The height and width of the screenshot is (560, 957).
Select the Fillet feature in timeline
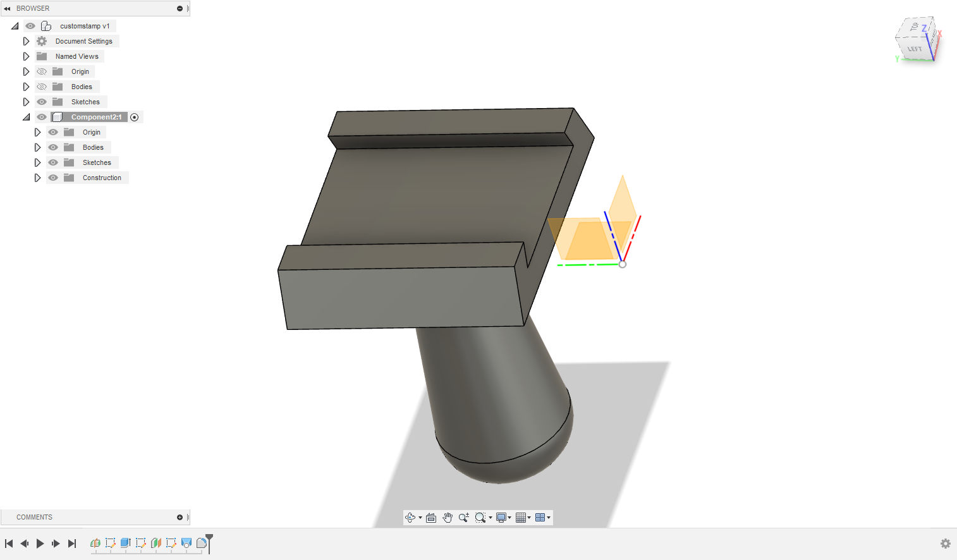pyautogui.click(x=202, y=543)
